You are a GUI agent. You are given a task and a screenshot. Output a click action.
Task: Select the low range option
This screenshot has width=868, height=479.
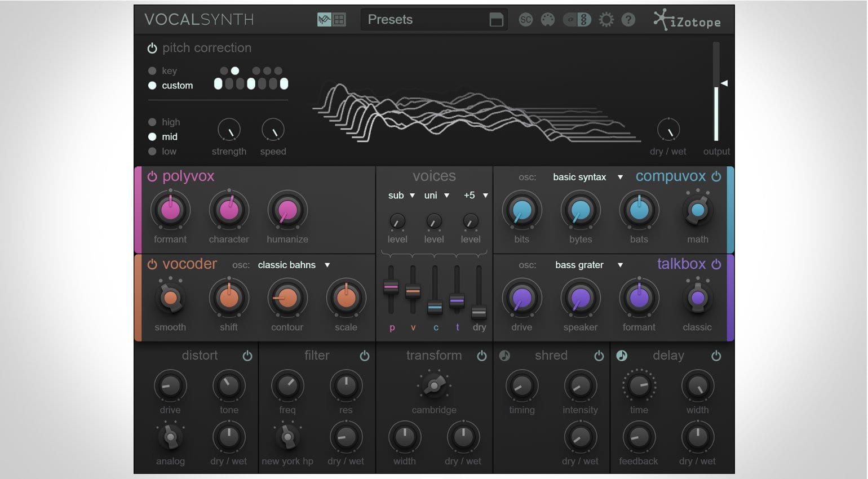pyautogui.click(x=152, y=151)
